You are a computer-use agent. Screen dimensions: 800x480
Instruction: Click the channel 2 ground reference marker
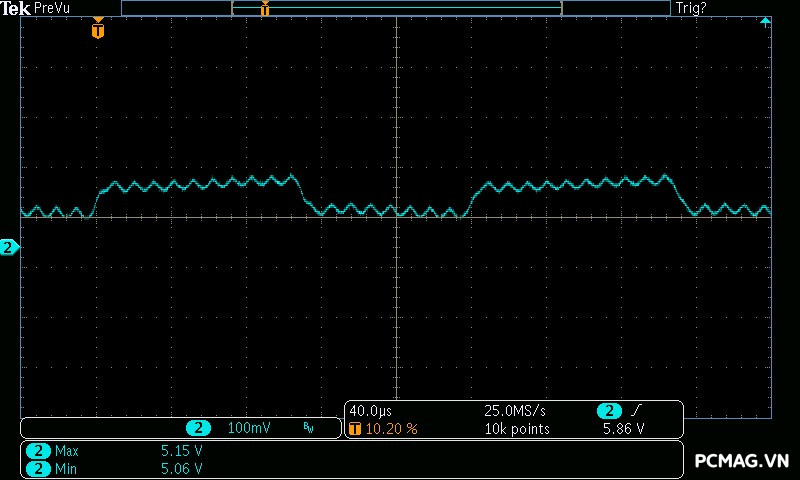pyautogui.click(x=9, y=247)
